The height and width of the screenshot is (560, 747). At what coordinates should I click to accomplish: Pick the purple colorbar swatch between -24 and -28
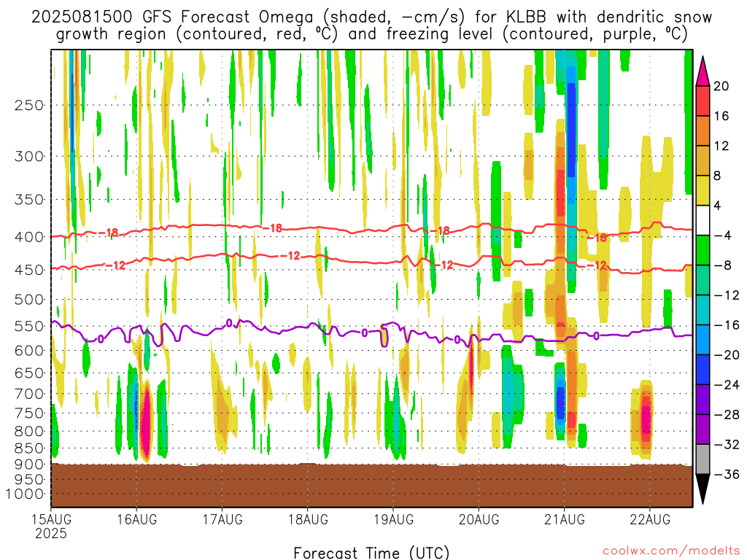(703, 400)
